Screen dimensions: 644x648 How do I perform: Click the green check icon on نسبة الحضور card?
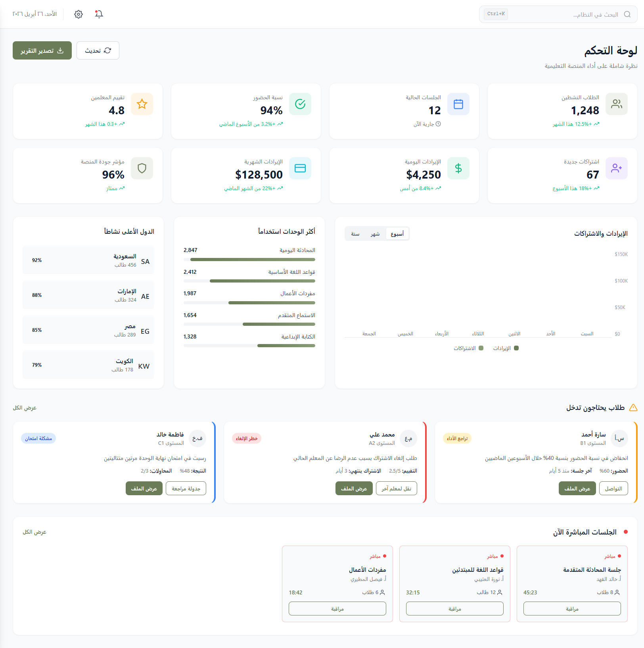coord(300,104)
